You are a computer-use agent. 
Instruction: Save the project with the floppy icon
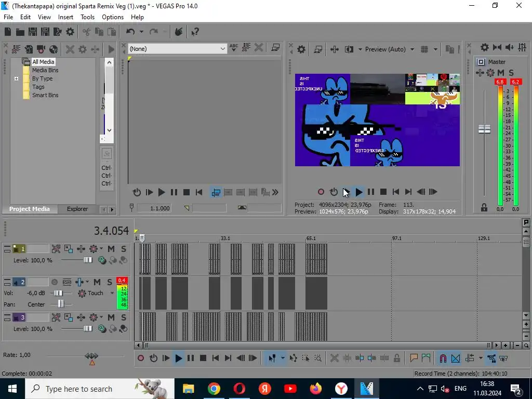pyautogui.click(x=33, y=32)
